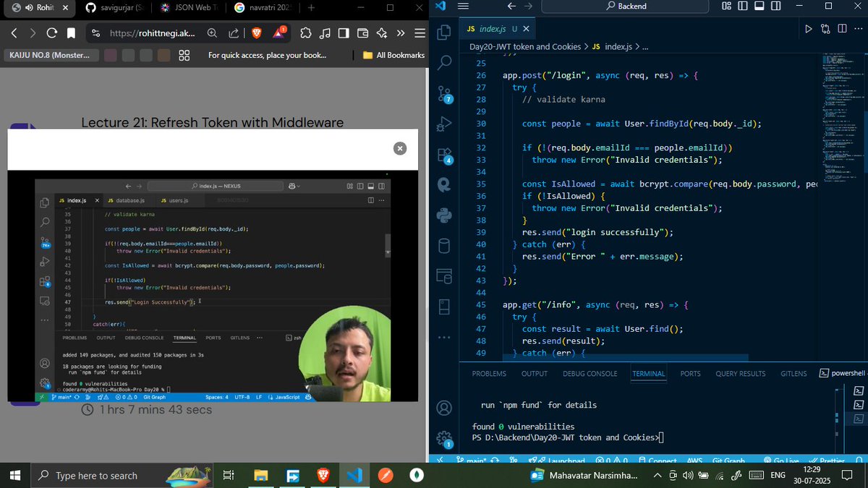Viewport: 868px width, 488px height.
Task: Select the Python extension icon in sidebar
Action: point(444,213)
